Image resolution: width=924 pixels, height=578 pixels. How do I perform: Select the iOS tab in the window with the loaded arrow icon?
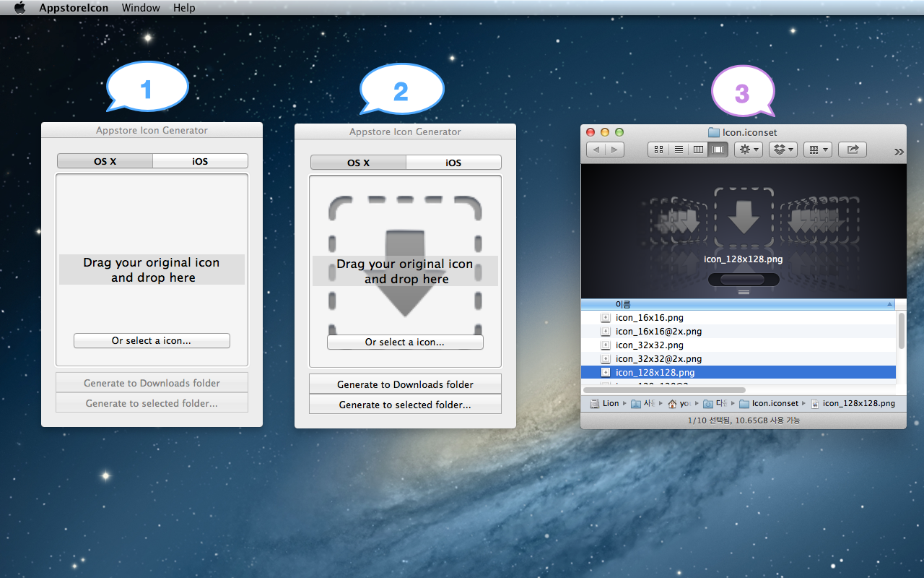(x=453, y=163)
